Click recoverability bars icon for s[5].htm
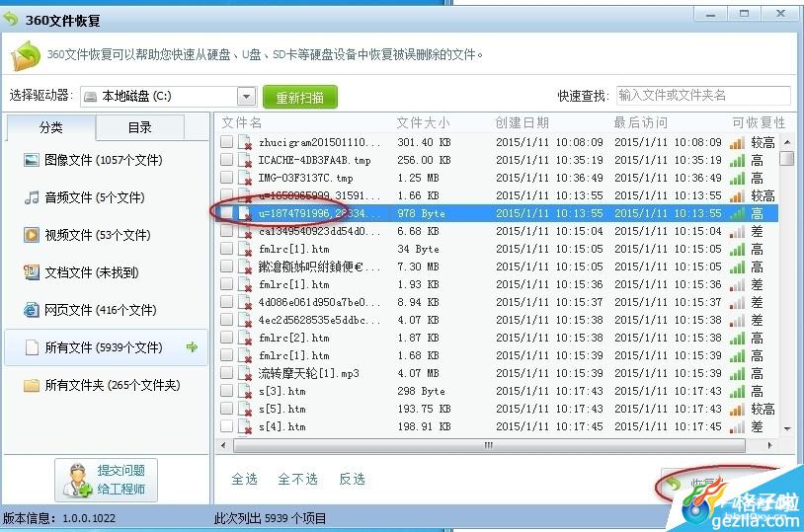This screenshot has height=532, width=804. pyautogui.click(x=737, y=409)
